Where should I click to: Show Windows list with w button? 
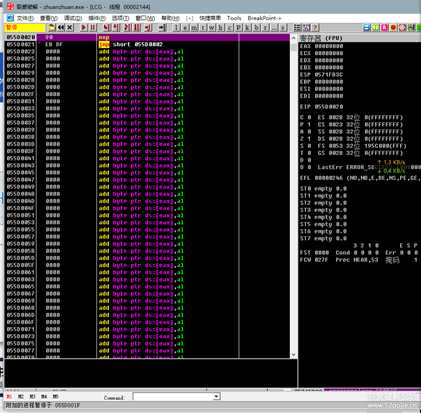click(x=212, y=28)
